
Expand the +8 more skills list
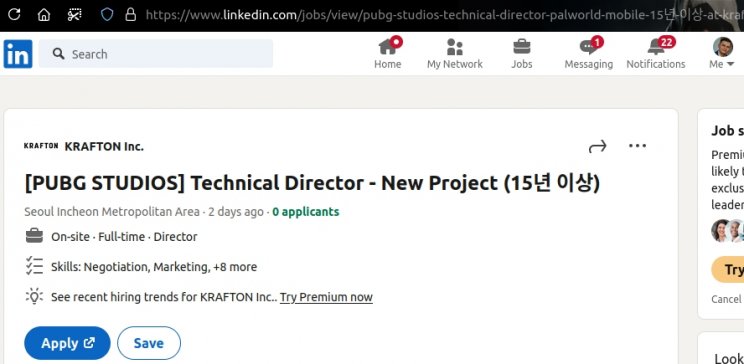point(235,267)
